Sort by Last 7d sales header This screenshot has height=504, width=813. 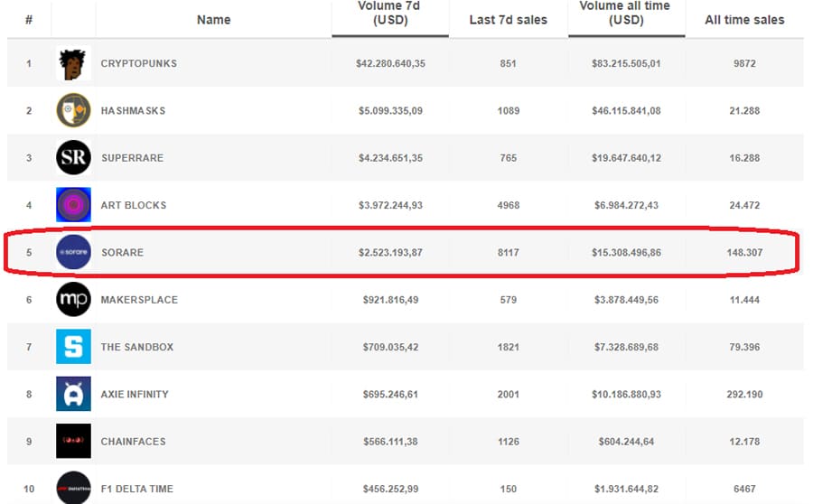coord(508,20)
